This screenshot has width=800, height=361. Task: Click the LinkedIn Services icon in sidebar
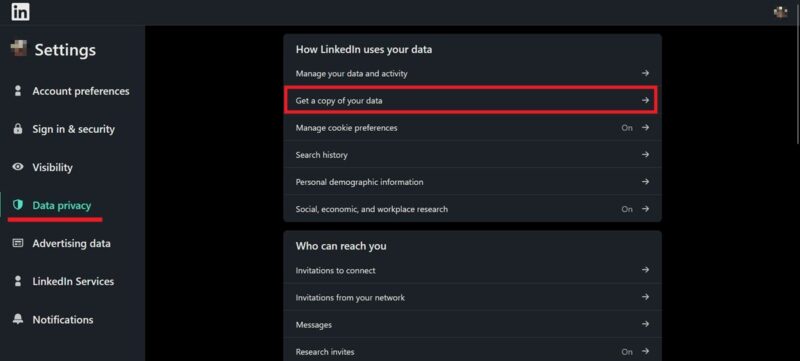(x=18, y=281)
